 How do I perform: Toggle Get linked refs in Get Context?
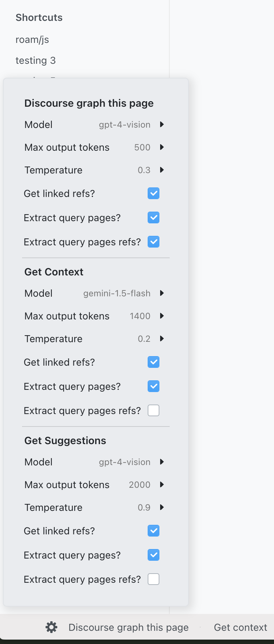click(x=154, y=362)
